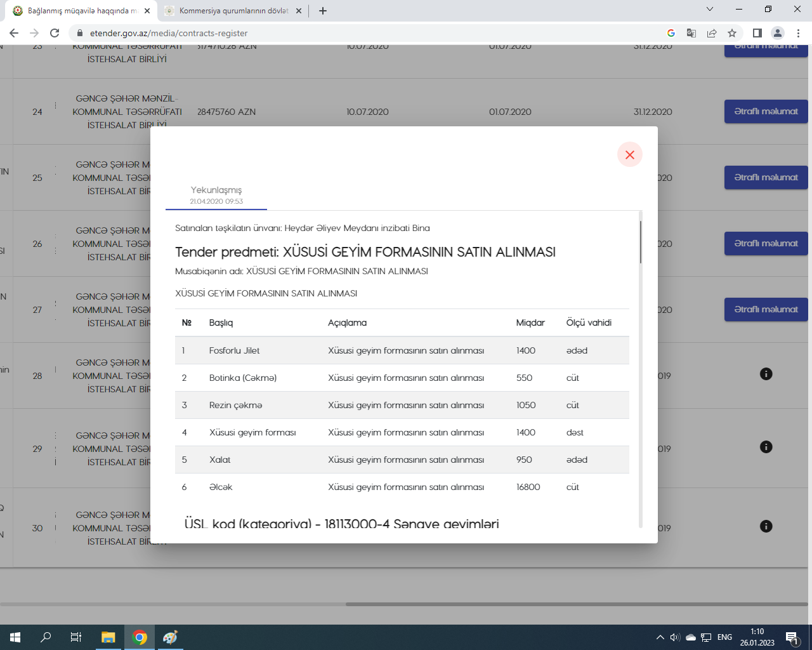Open the Google Translate icon in address bar
The height and width of the screenshot is (650, 812).
pyautogui.click(x=691, y=33)
